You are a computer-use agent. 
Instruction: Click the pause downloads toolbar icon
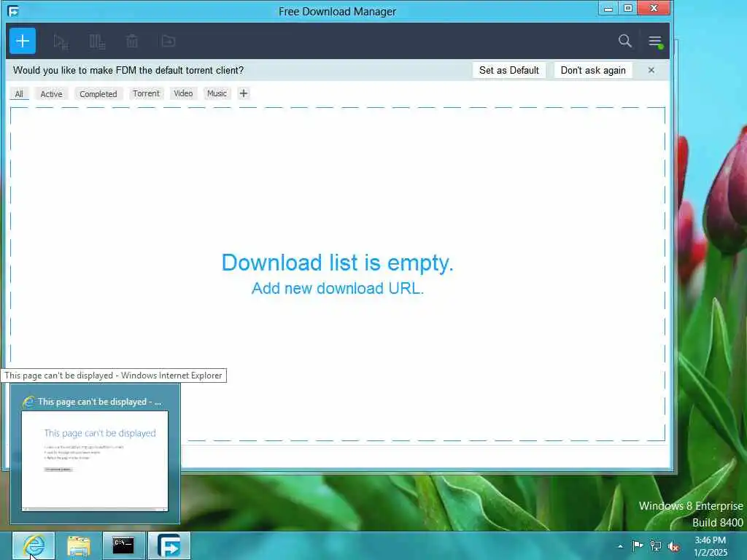(97, 42)
